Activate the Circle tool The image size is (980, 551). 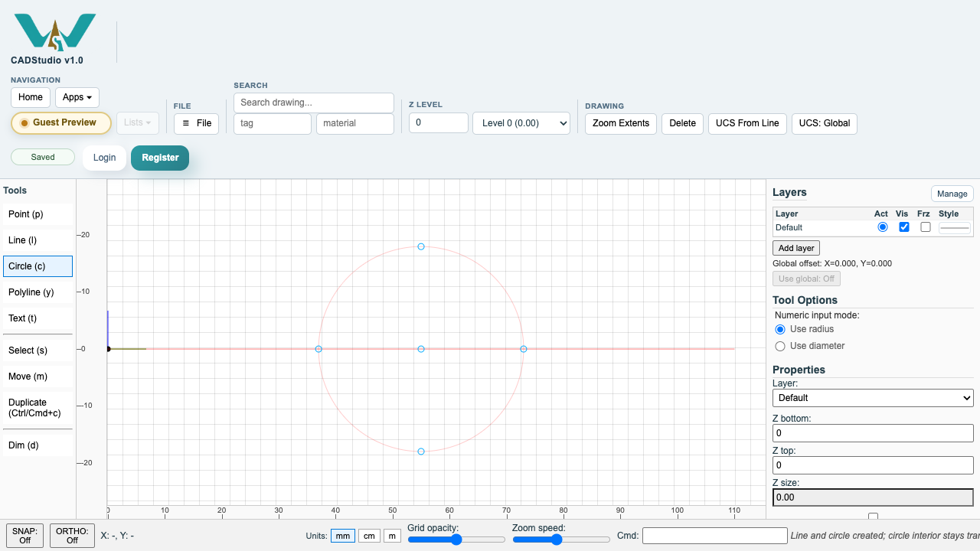pyautogui.click(x=38, y=266)
